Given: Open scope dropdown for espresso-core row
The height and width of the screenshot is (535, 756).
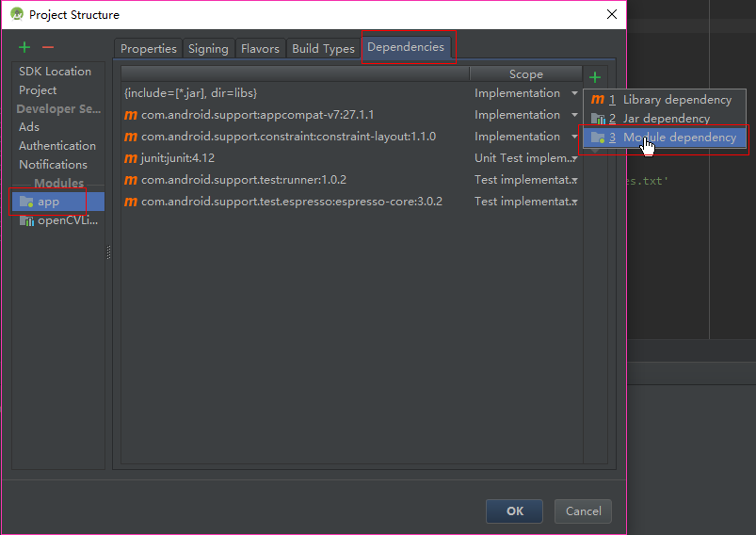Looking at the screenshot, I should [x=574, y=202].
